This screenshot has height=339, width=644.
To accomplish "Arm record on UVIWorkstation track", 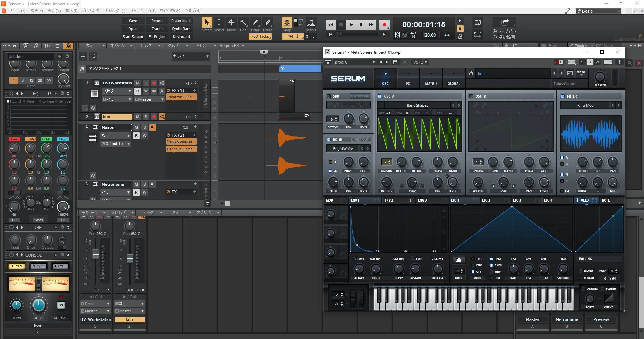I will click(154, 83).
